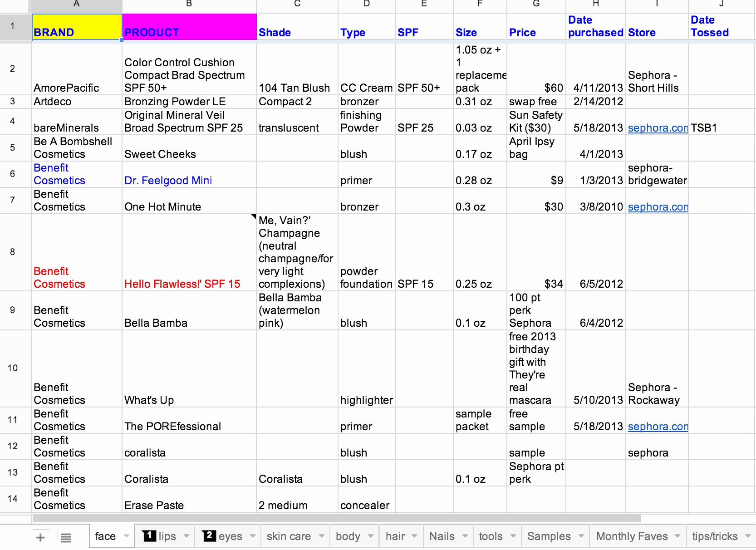
Task: Expand the Nails tab dropdown arrow
Action: [465, 536]
